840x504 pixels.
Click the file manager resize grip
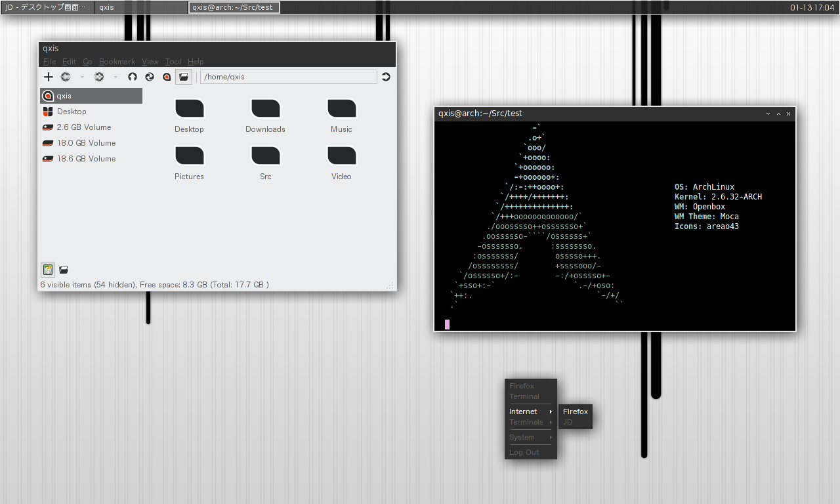point(390,285)
